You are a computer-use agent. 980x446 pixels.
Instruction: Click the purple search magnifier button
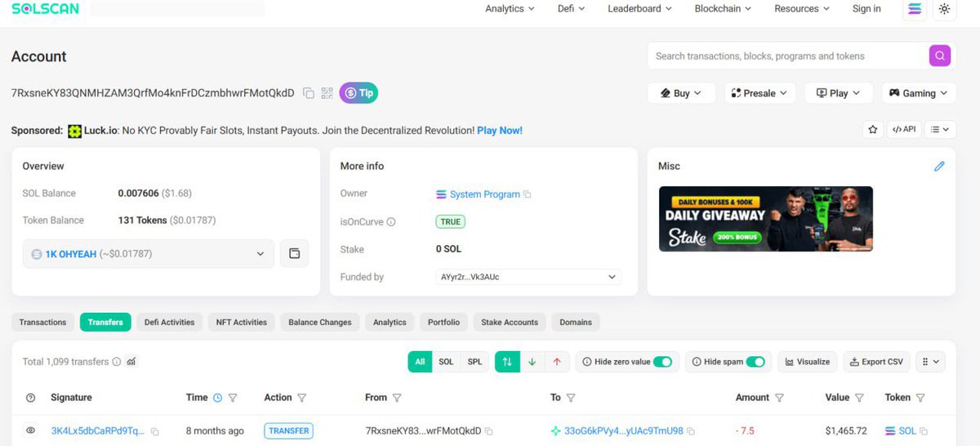tap(940, 56)
